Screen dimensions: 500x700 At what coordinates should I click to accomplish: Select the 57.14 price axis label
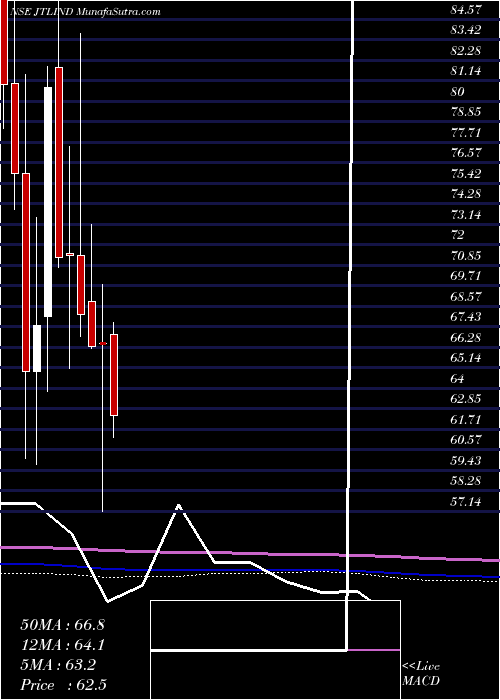click(466, 501)
